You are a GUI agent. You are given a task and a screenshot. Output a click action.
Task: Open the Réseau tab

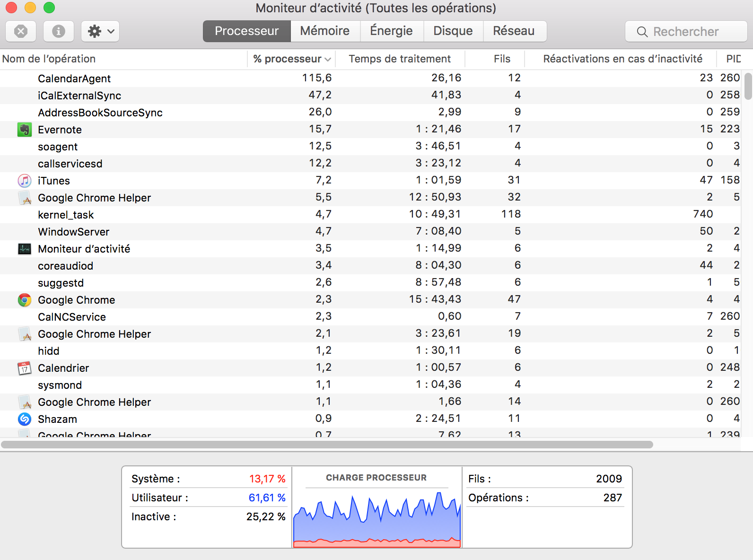click(x=514, y=31)
